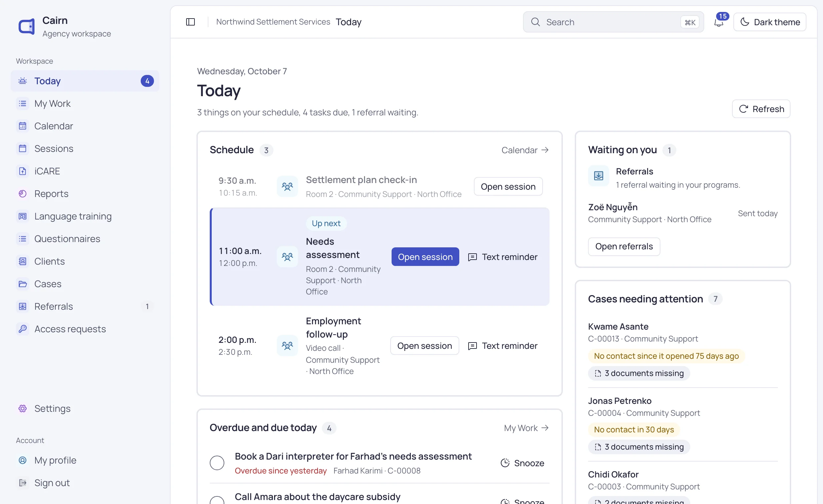Mark the Dari interpreter task complete
823x504 pixels.
pyautogui.click(x=217, y=463)
